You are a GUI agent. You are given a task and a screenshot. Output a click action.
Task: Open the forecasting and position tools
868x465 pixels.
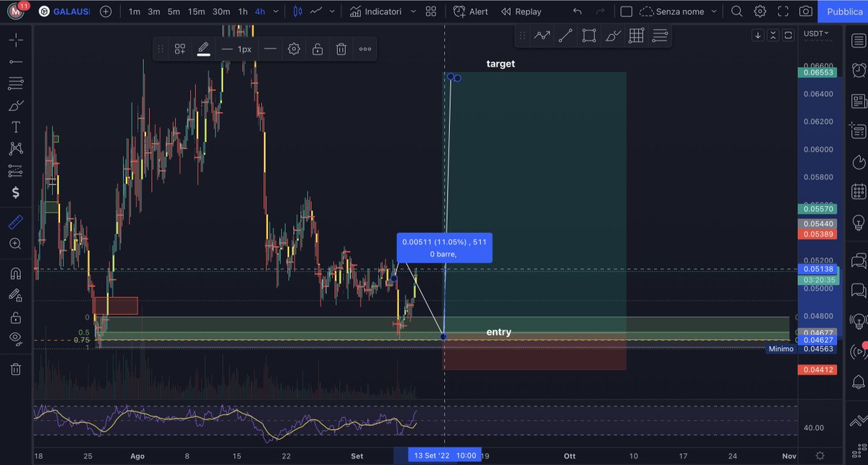pos(15,171)
